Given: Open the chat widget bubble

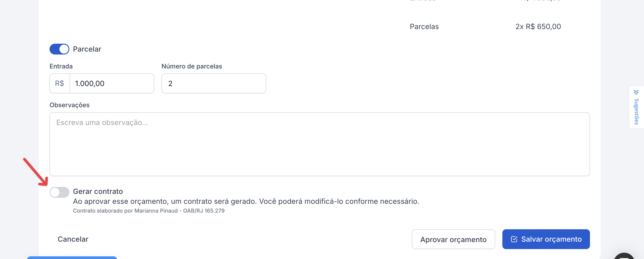Looking at the screenshot, I should [624, 257].
